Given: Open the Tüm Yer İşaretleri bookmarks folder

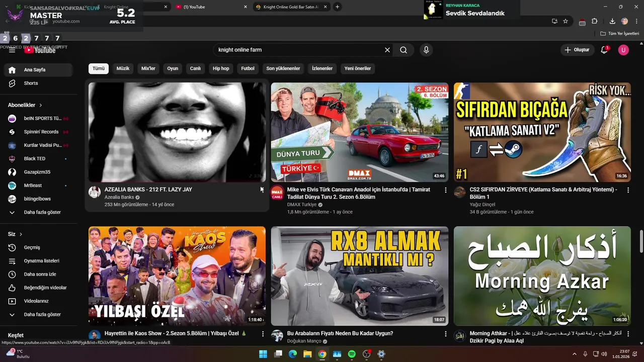Looking at the screenshot, I should tap(620, 34).
